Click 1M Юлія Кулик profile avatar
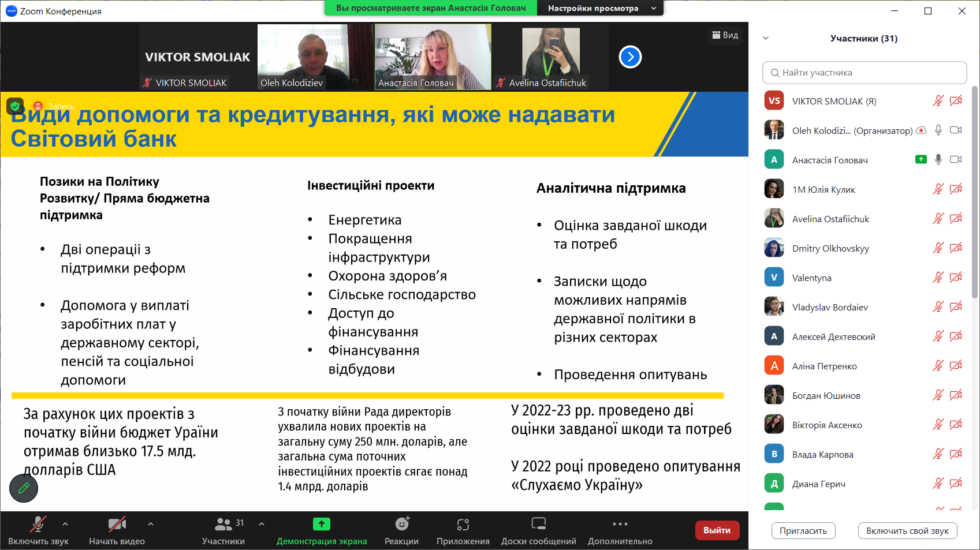Image resolution: width=980 pixels, height=550 pixels. pyautogui.click(x=774, y=189)
